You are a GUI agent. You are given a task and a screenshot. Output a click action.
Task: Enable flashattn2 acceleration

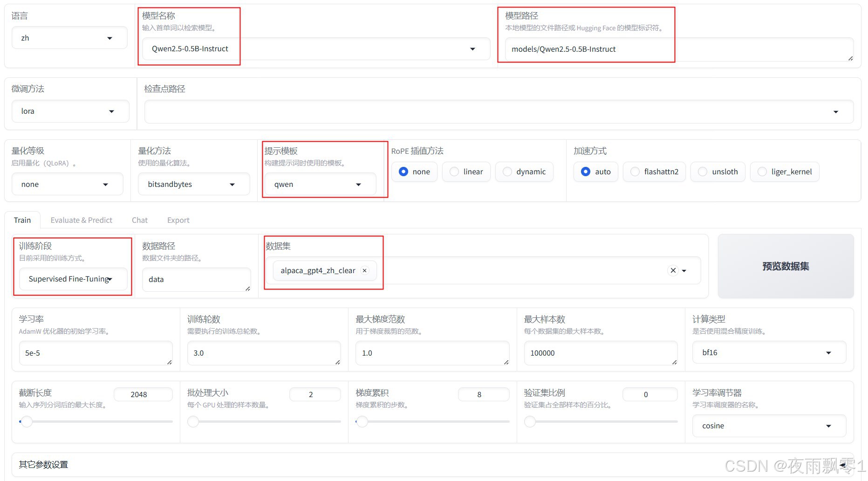point(635,172)
